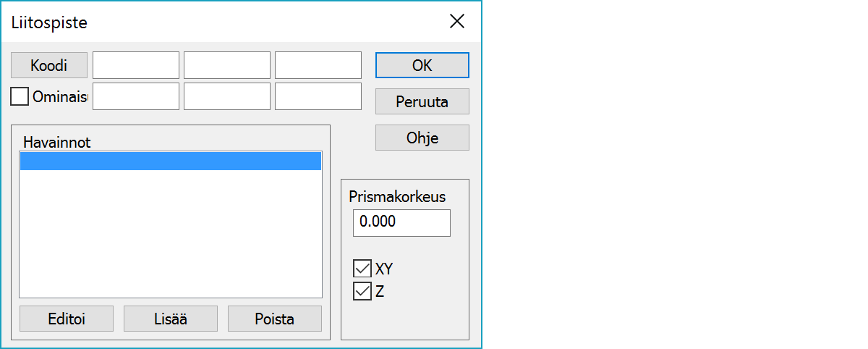Screen dimensions: 868x349
Task: Add an observation with Lisää
Action: point(171,319)
